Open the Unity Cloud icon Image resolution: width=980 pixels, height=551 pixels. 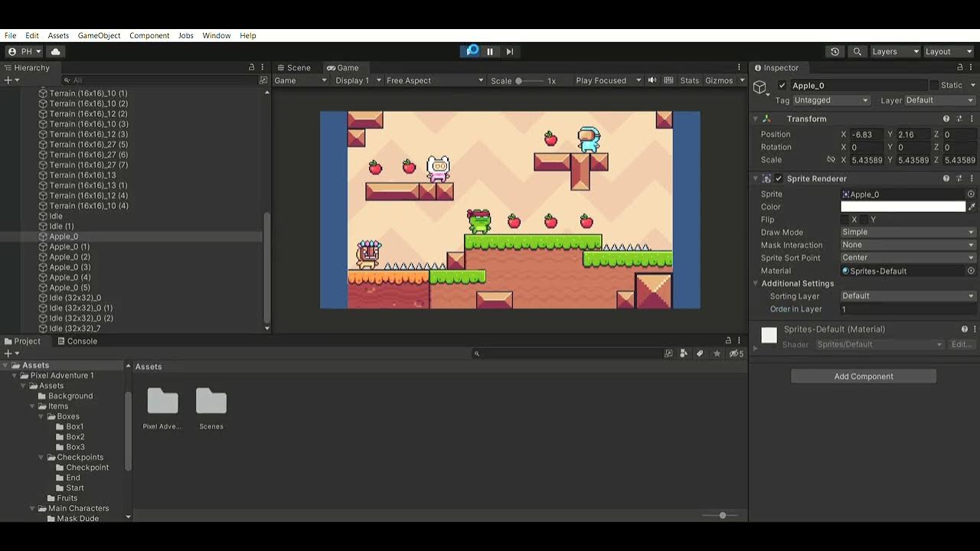(x=55, y=51)
